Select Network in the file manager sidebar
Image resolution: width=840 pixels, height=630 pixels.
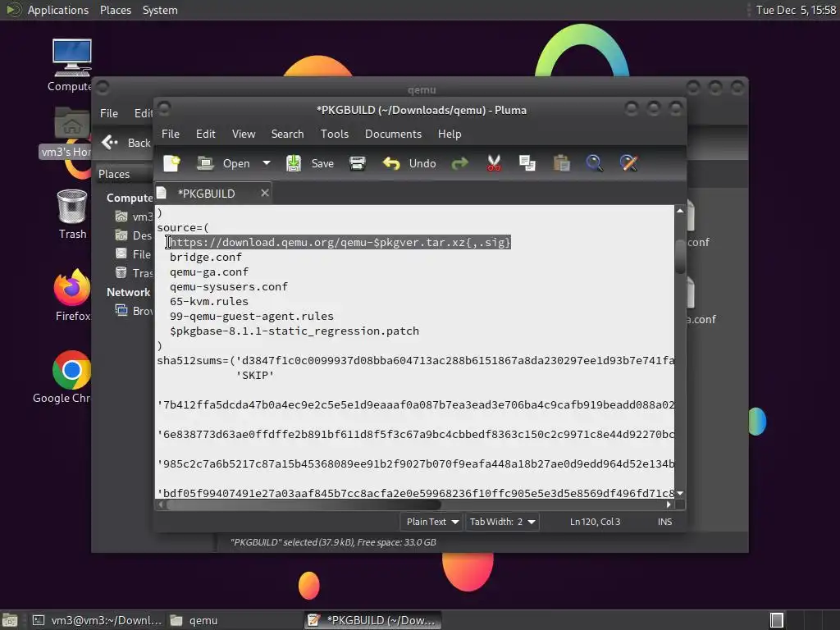pyautogui.click(x=128, y=292)
